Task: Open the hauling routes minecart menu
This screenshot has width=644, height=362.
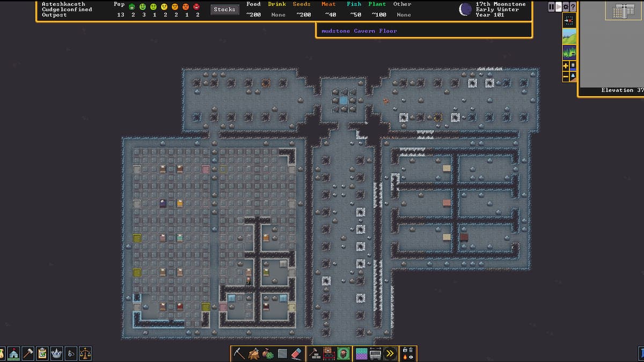Action: pos(376,353)
